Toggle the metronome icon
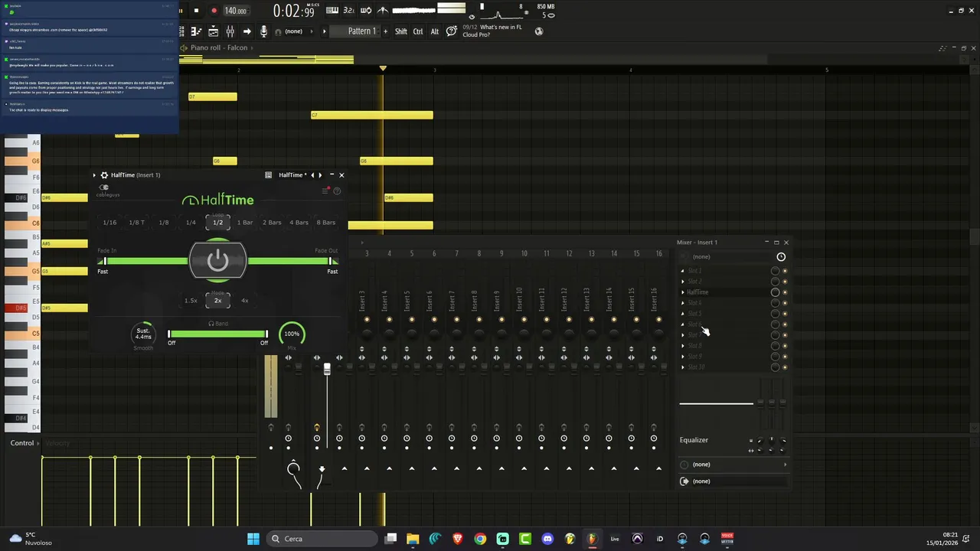The image size is (980, 551). tap(383, 11)
